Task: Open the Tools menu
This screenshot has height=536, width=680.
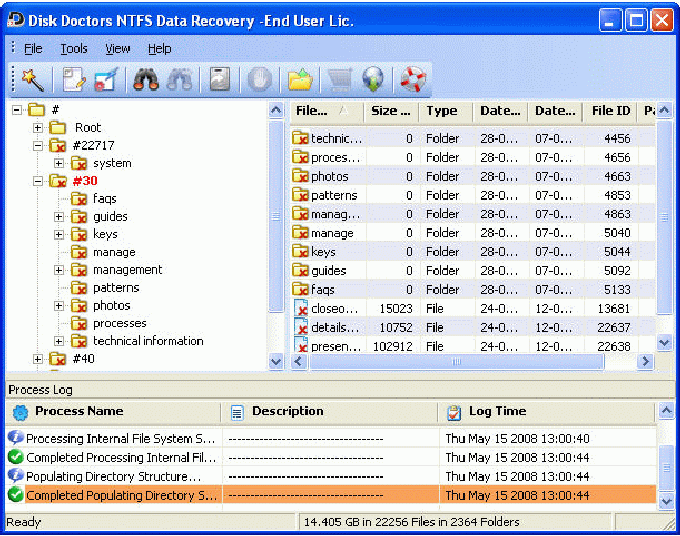Action: (74, 49)
